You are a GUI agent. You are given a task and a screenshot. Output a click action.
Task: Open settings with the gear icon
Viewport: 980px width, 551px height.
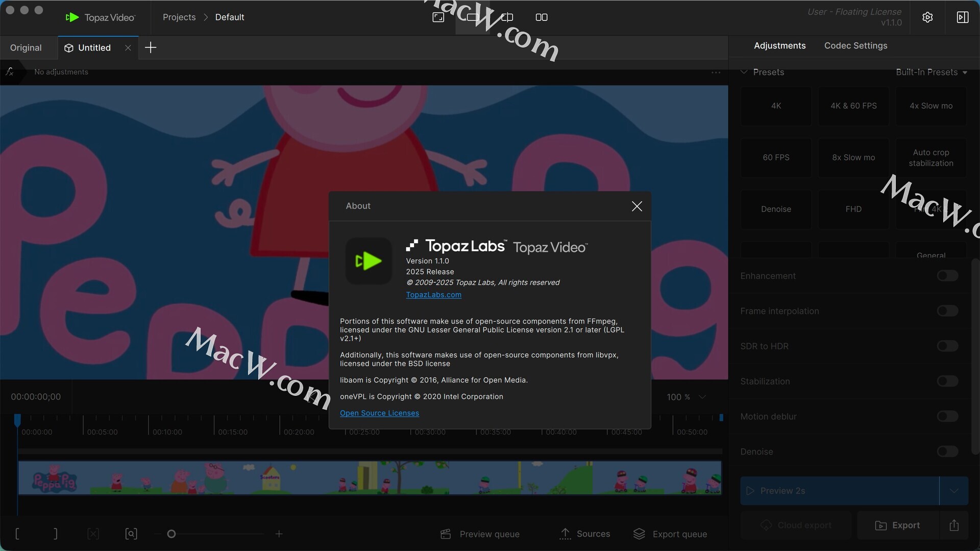pyautogui.click(x=927, y=17)
